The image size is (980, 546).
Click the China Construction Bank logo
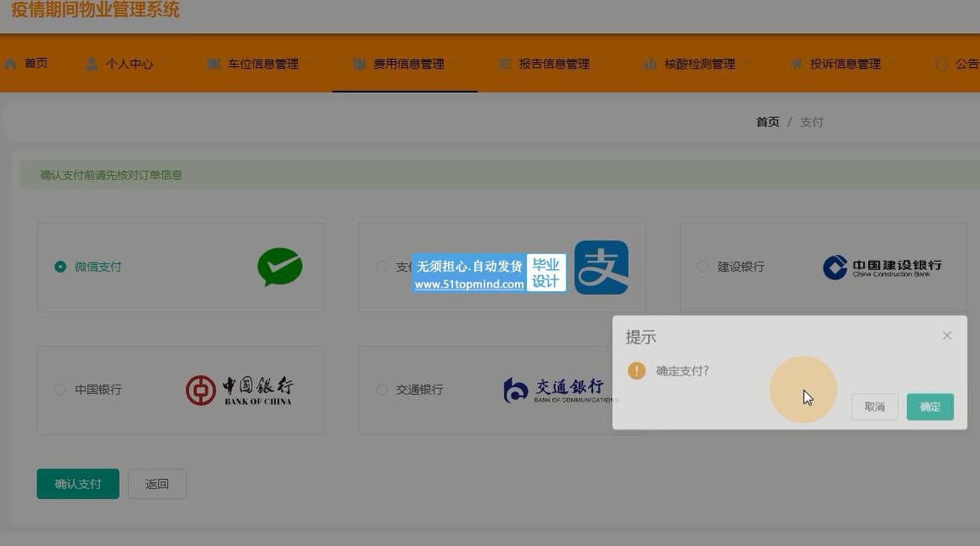(x=882, y=267)
